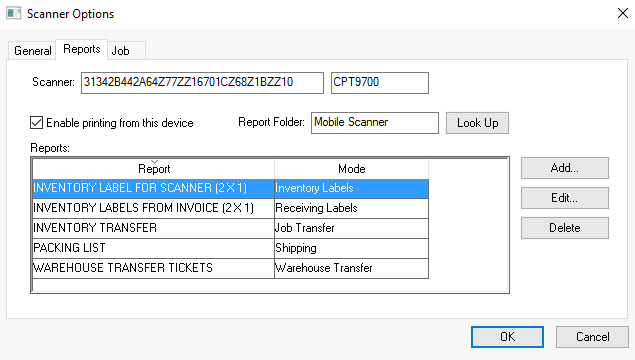This screenshot has height=360, width=635.
Task: Close the Scanner Options dialog
Action: point(622,13)
